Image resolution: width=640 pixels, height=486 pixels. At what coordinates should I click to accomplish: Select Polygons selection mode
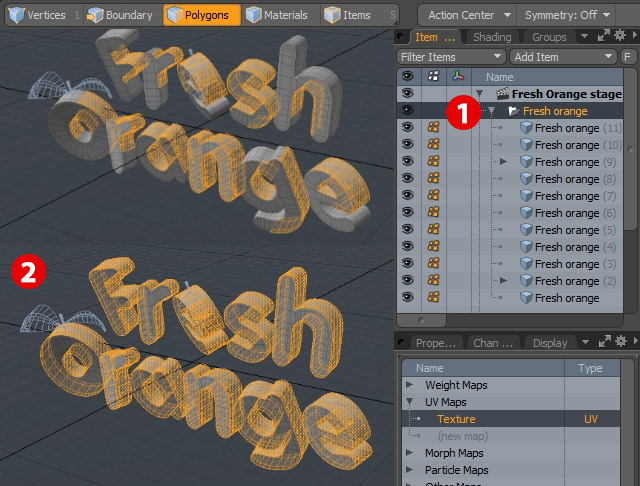[x=202, y=15]
